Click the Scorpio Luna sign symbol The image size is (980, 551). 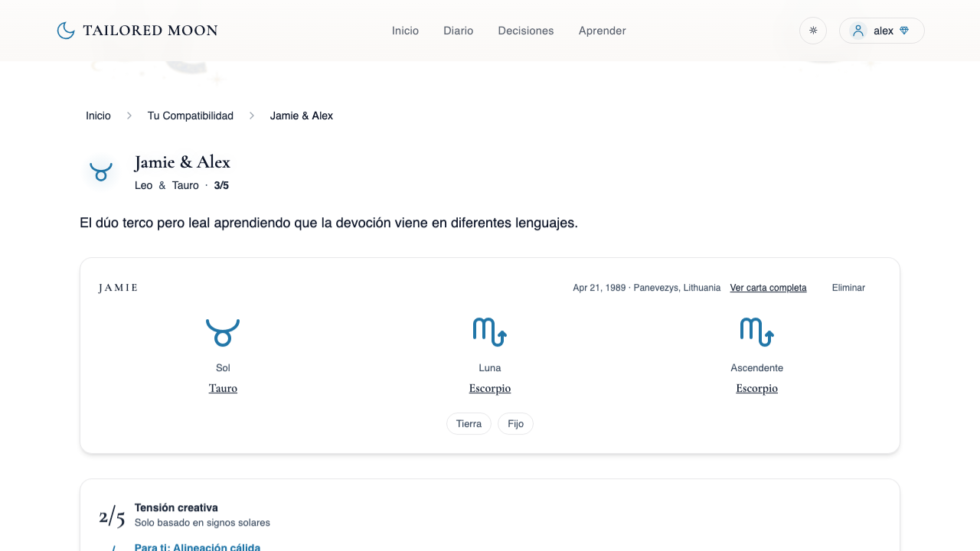(x=490, y=332)
